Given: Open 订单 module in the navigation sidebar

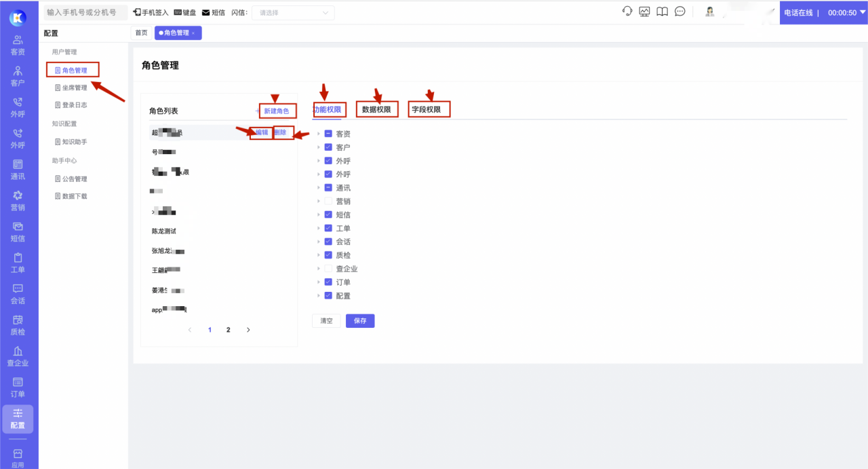Looking at the screenshot, I should point(18,388).
